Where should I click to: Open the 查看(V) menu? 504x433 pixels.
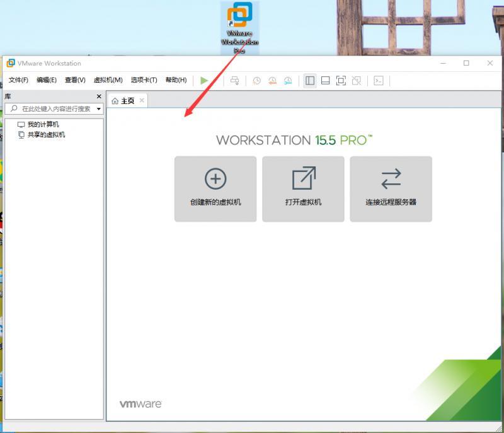pos(75,80)
